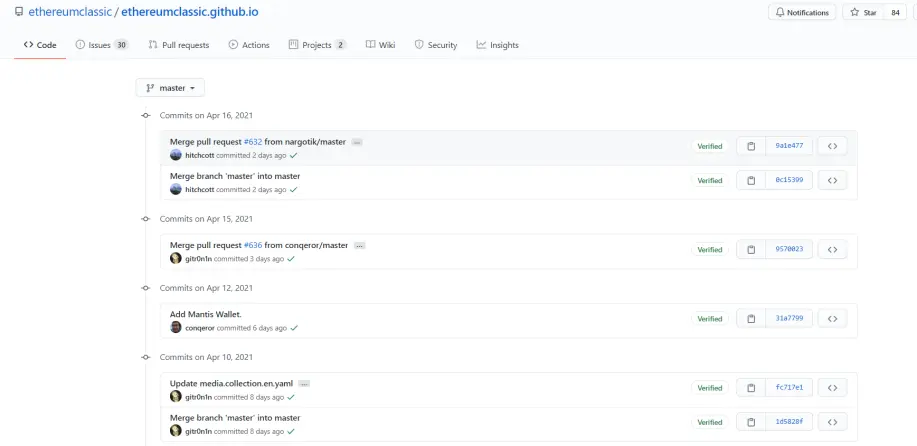Click Verified badge on commit 0c15399
917x446 pixels.
710,181
